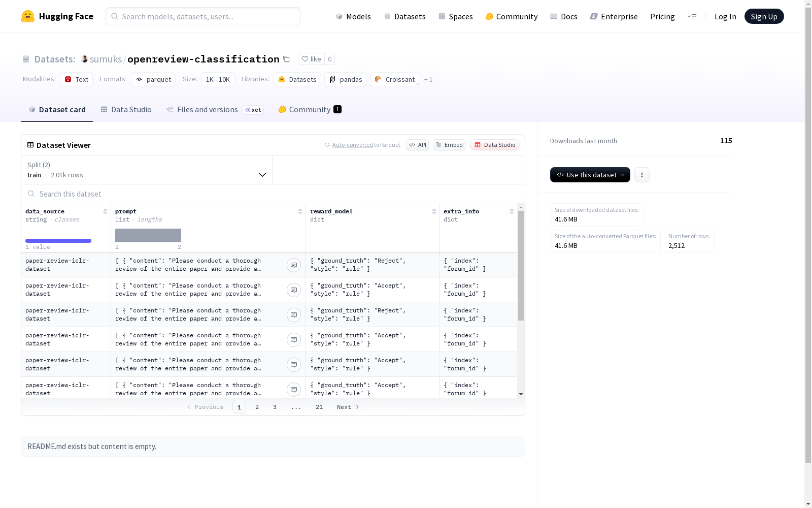Open Models in top navigation

[353, 16]
